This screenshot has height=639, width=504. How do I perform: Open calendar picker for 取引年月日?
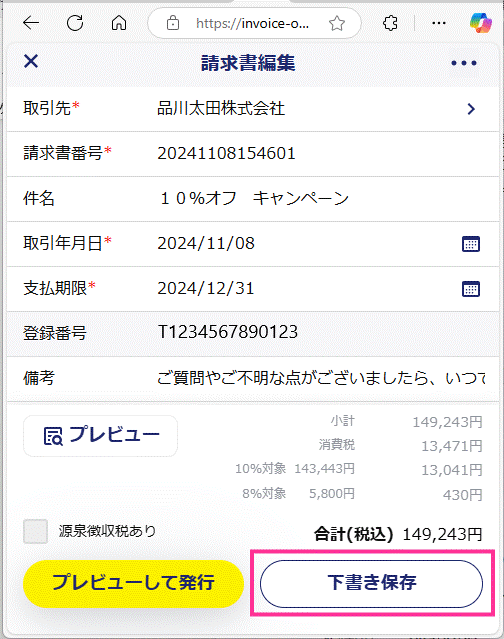(x=471, y=244)
